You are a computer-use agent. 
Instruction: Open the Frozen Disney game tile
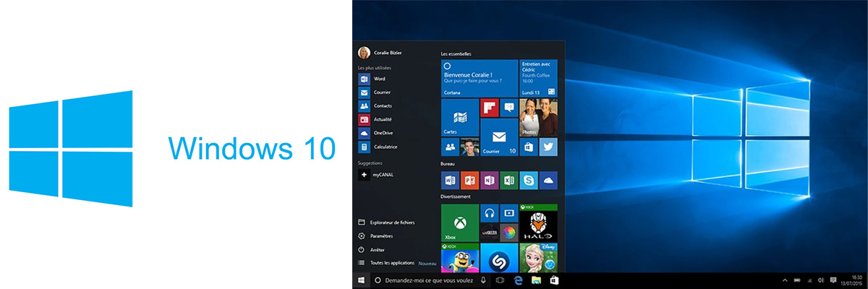click(538, 257)
